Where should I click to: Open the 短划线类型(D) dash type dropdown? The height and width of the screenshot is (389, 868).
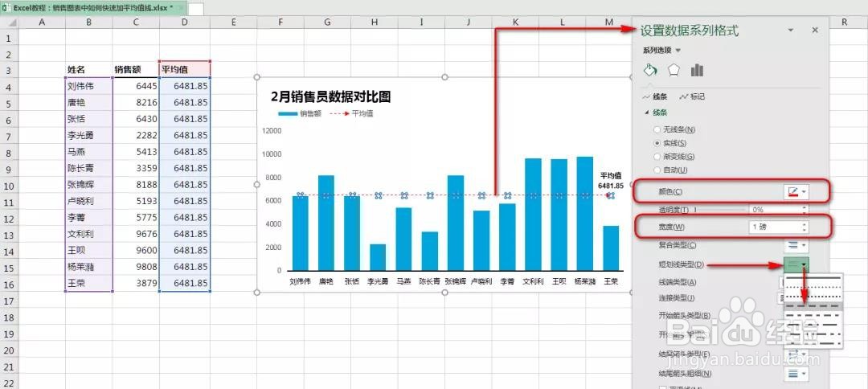tap(796, 265)
